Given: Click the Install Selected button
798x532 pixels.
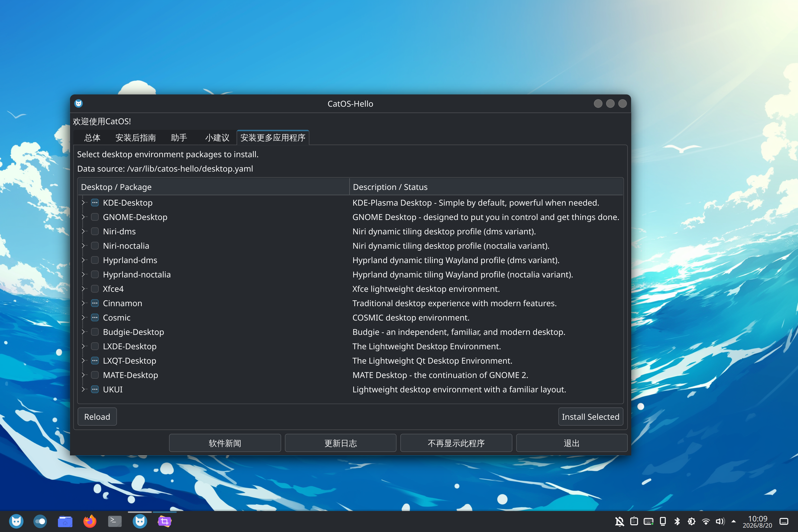Looking at the screenshot, I should coord(591,417).
